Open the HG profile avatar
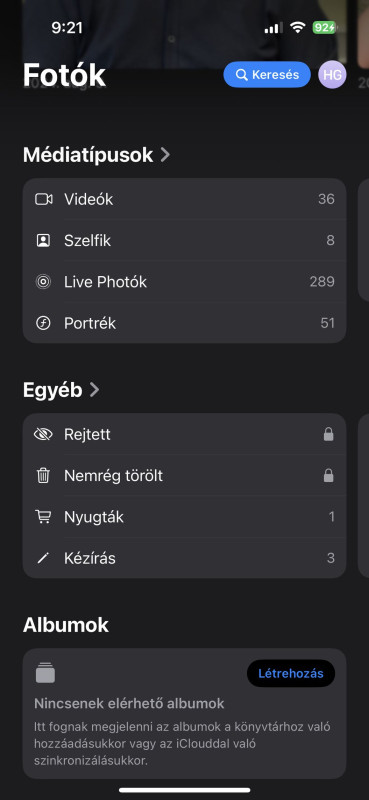Image resolution: width=369 pixels, height=800 pixels. point(332,75)
